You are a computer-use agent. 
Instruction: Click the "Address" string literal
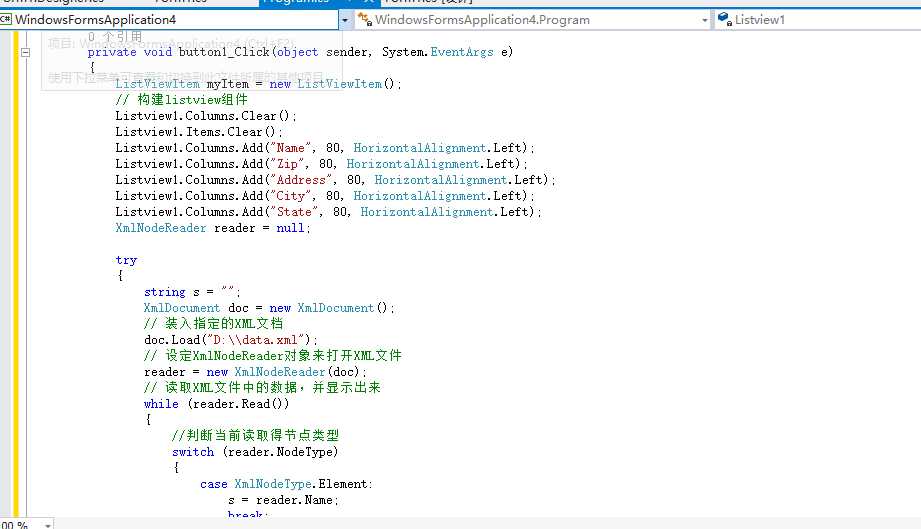301,180
